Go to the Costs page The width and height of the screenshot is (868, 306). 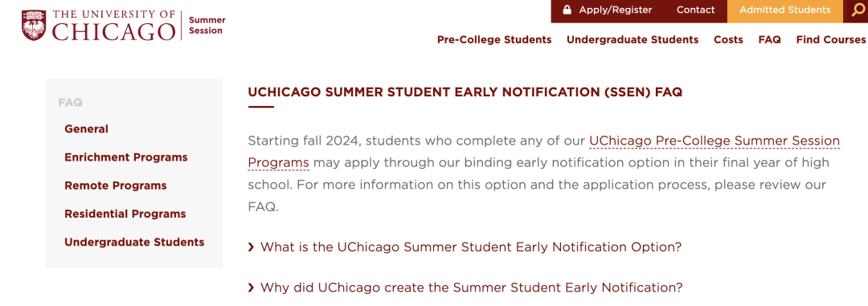point(728,40)
